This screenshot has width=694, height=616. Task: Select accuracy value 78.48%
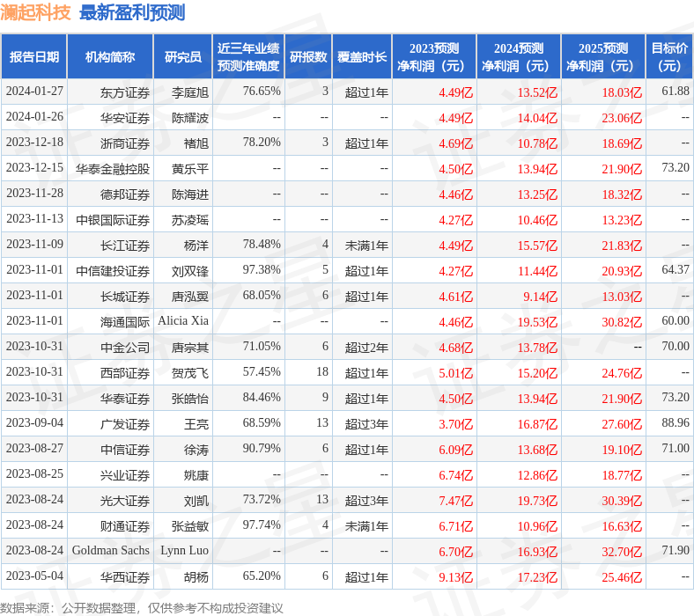point(262,245)
